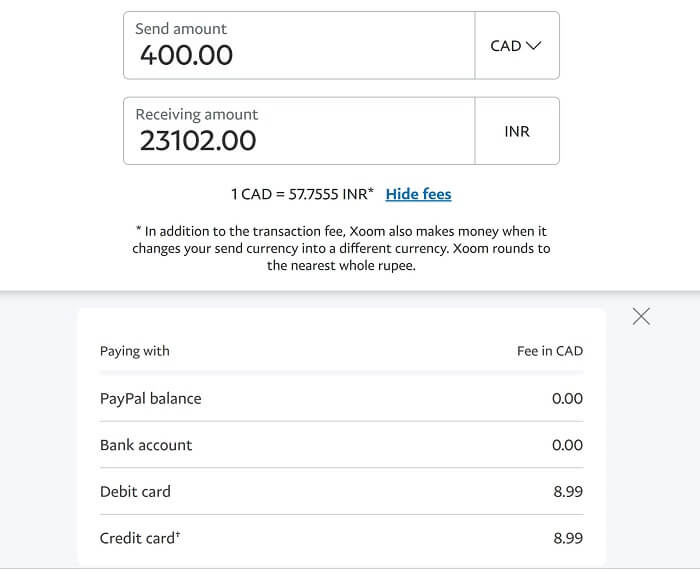Click the 400.00 send amount value

(x=186, y=55)
